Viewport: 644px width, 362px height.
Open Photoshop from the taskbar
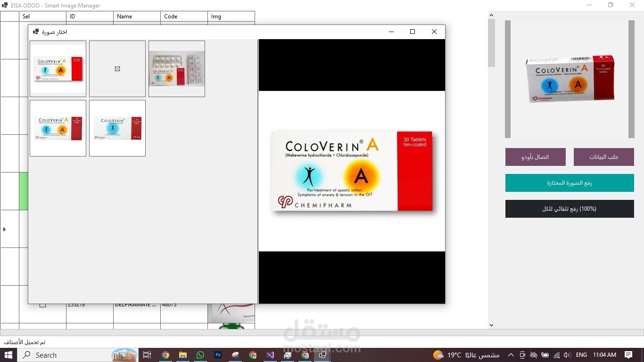218,355
